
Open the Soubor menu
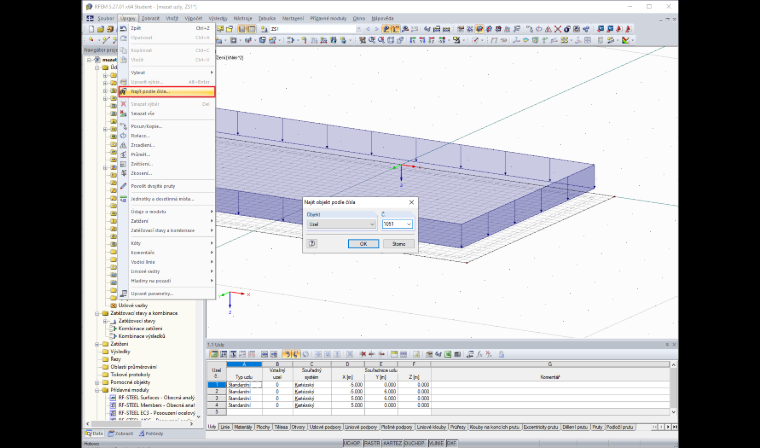[x=106, y=18]
